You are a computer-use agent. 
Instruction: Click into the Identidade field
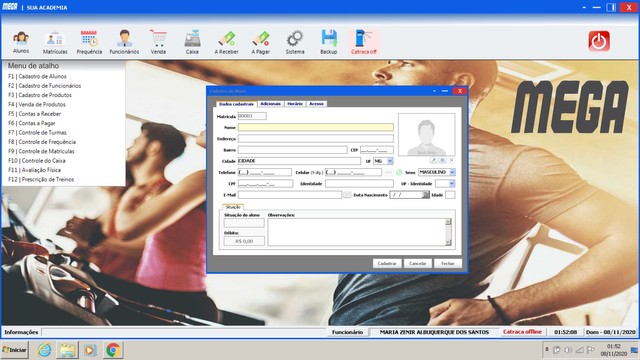click(359, 184)
